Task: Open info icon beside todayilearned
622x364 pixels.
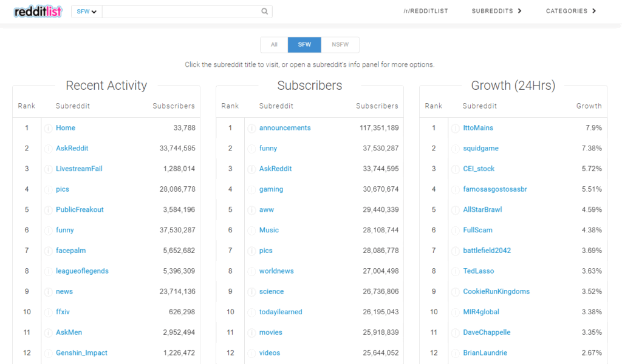Action: click(x=251, y=312)
